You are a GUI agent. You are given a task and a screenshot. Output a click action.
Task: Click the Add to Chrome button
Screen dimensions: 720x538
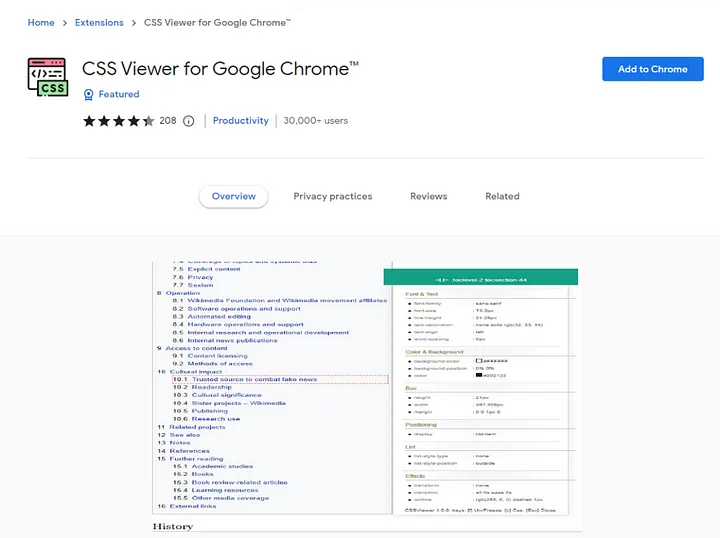(652, 69)
